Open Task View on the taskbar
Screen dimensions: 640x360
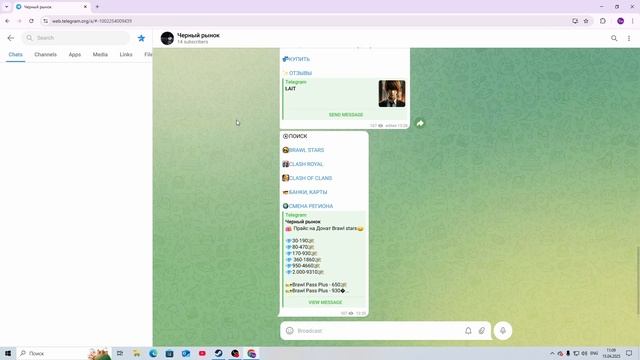[120, 353]
